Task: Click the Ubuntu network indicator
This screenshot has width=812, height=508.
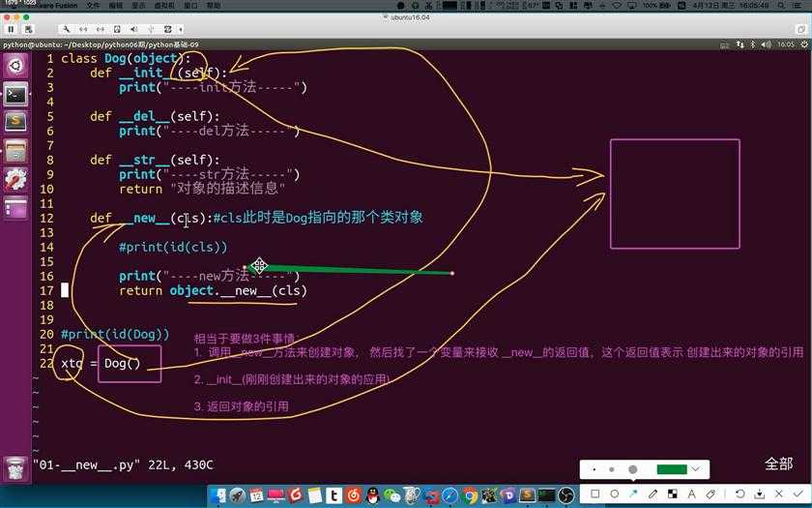Action: [x=740, y=45]
